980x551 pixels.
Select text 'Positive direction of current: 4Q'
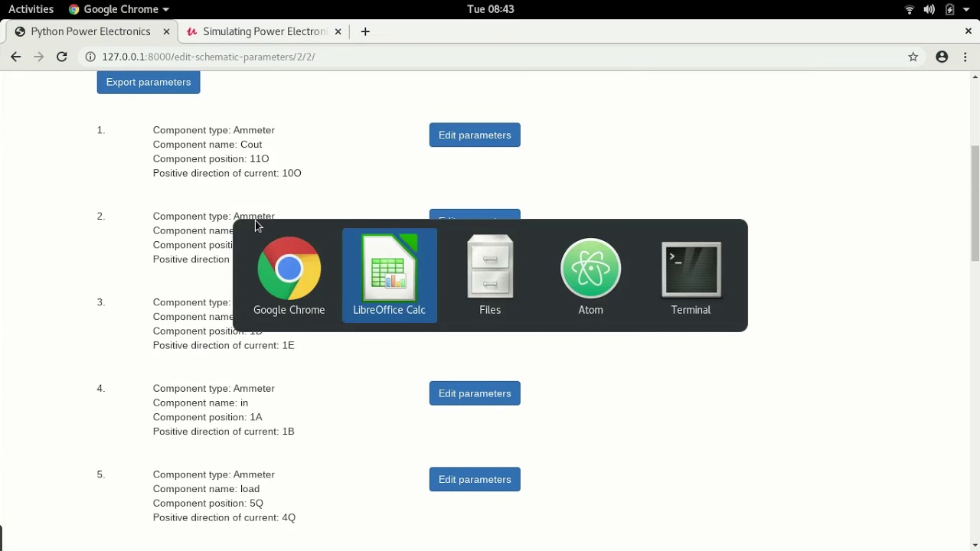point(224,517)
